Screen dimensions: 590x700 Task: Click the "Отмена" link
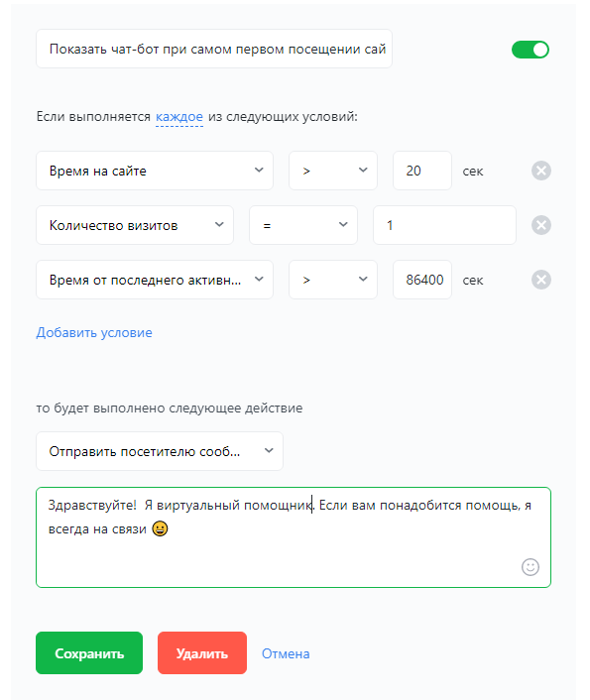[286, 653]
